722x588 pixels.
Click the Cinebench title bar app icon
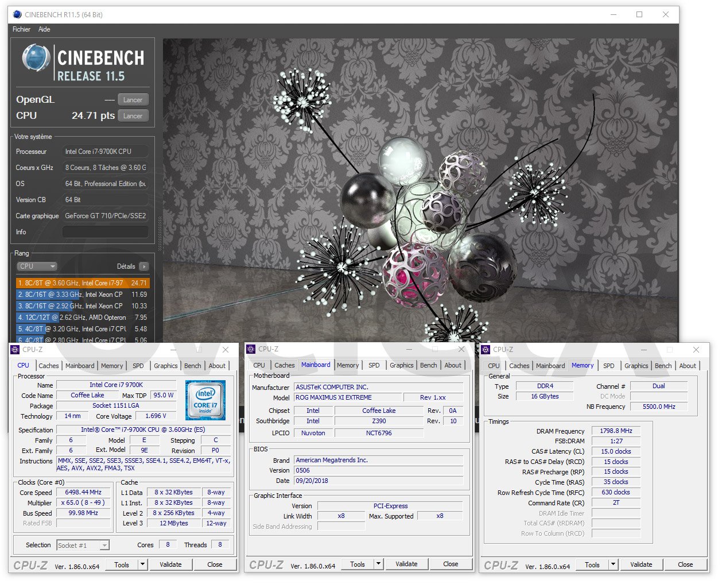pos(17,14)
